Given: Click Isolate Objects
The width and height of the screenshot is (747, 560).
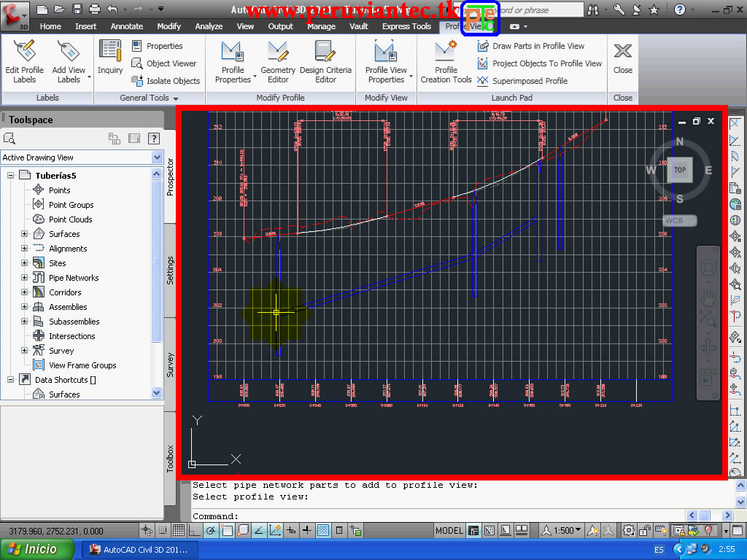Looking at the screenshot, I should [166, 81].
